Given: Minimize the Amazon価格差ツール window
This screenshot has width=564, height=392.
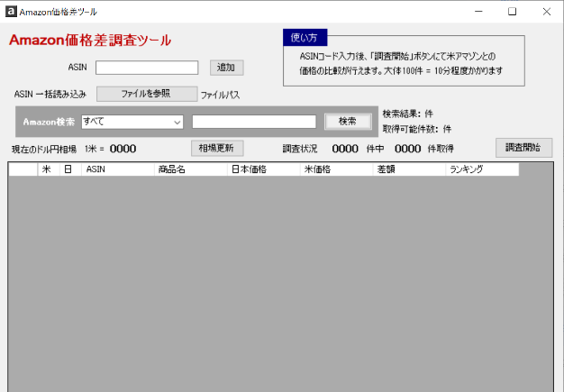Looking at the screenshot, I should pyautogui.click(x=478, y=12).
